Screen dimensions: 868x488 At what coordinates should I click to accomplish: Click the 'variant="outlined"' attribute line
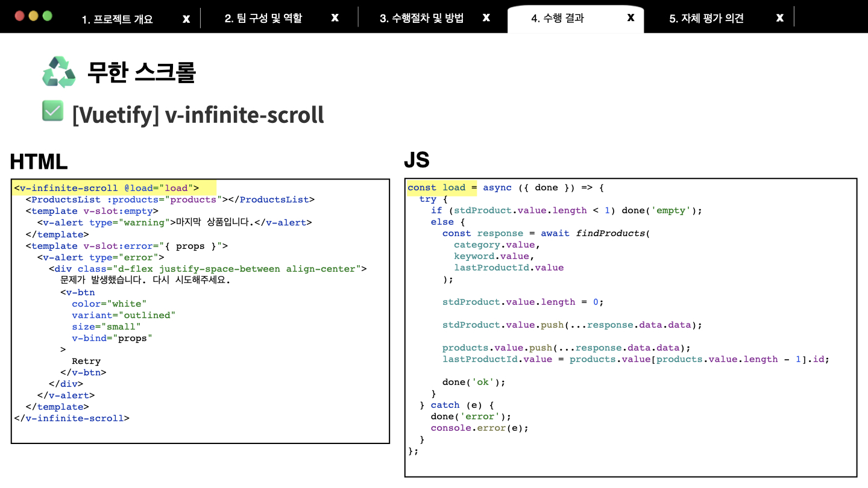(124, 315)
